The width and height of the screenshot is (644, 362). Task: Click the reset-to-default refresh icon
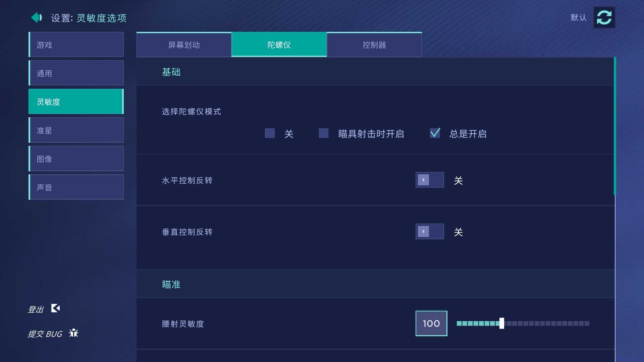604,17
